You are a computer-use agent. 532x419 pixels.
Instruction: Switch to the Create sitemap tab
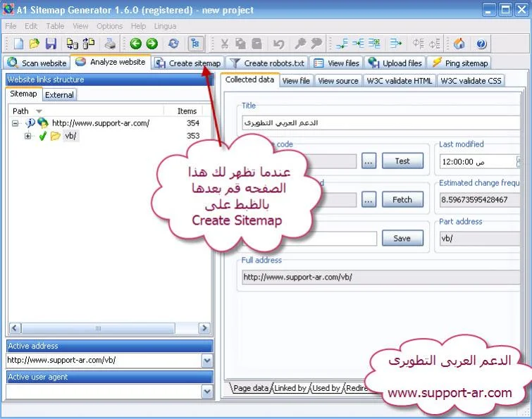click(x=188, y=63)
